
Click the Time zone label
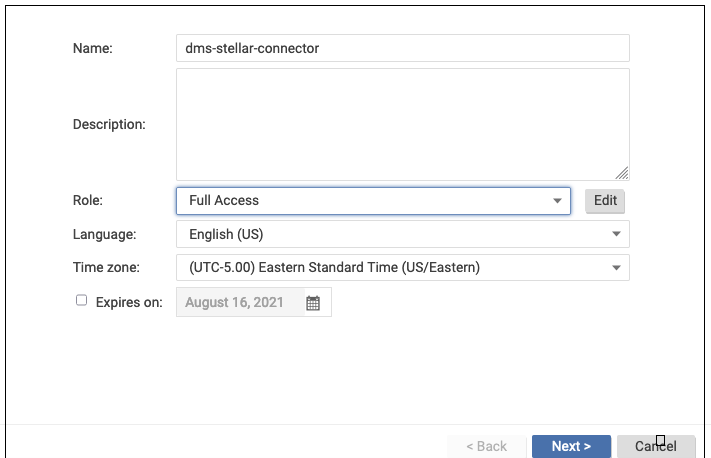[106, 268]
